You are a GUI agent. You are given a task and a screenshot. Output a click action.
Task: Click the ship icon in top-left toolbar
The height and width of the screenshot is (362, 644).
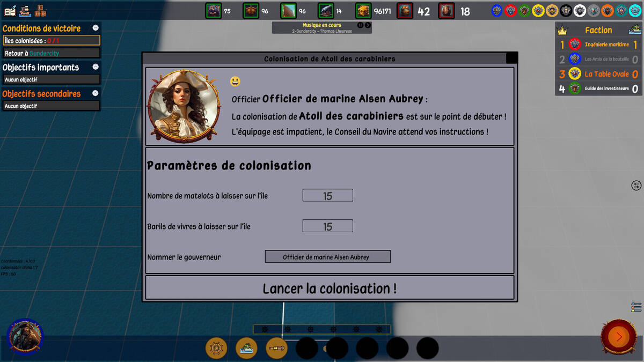coord(25,11)
